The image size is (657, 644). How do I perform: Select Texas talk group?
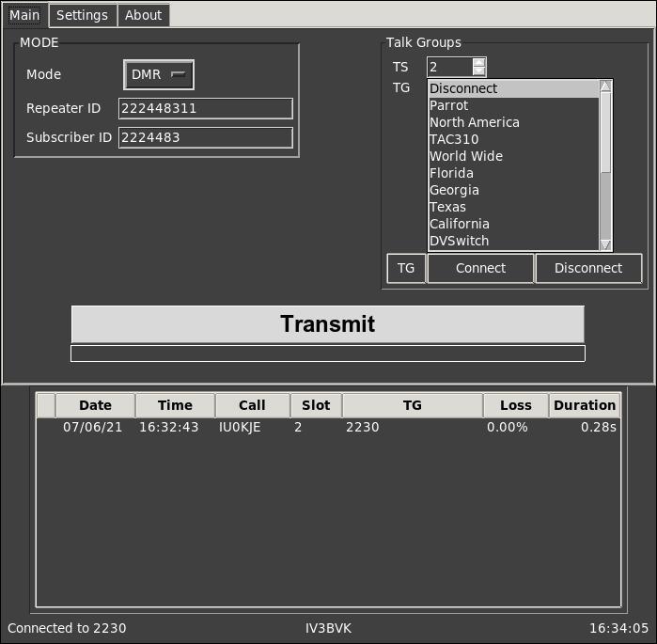[x=514, y=207]
